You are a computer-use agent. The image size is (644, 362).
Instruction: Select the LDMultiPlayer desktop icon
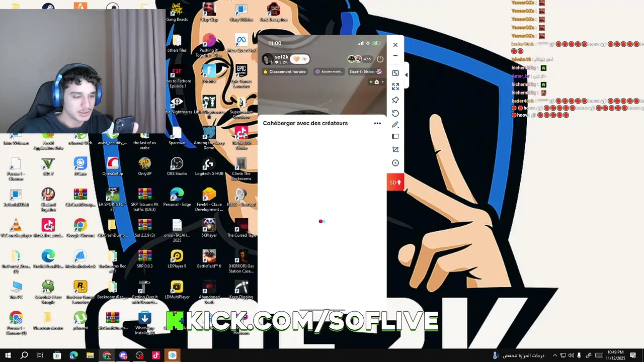point(177,290)
